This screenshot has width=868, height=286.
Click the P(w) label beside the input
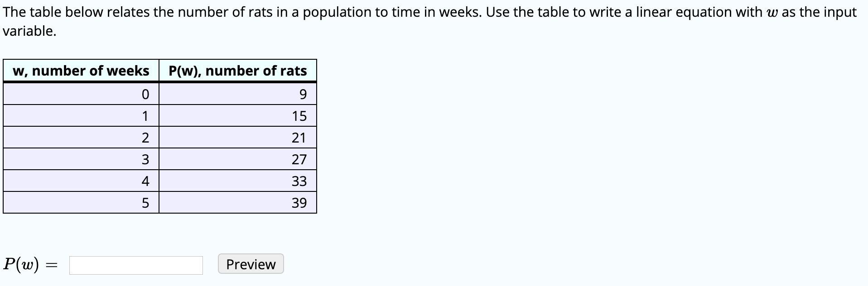21,264
